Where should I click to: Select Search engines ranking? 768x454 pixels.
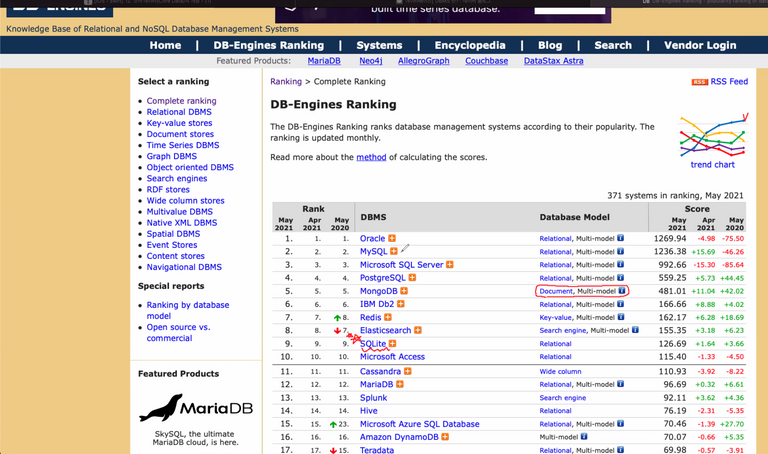coord(177,178)
